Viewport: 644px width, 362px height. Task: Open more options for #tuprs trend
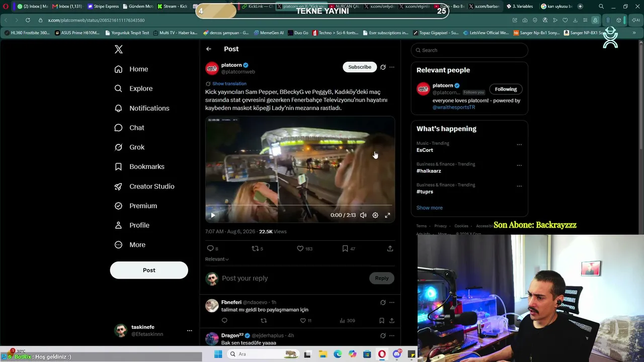click(519, 186)
